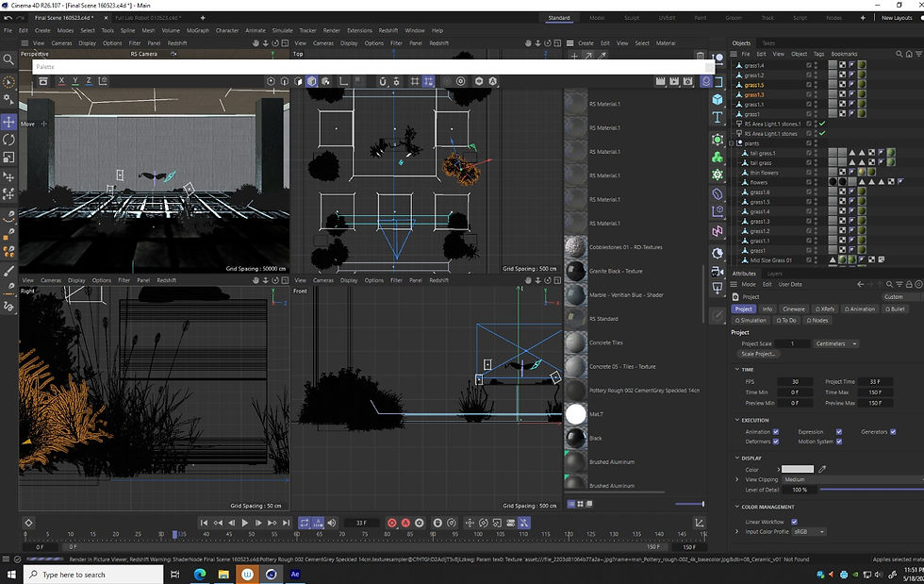Screen dimensions: 924x584
Task: Uncheck the Animation execution checkbox
Action: tap(775, 432)
